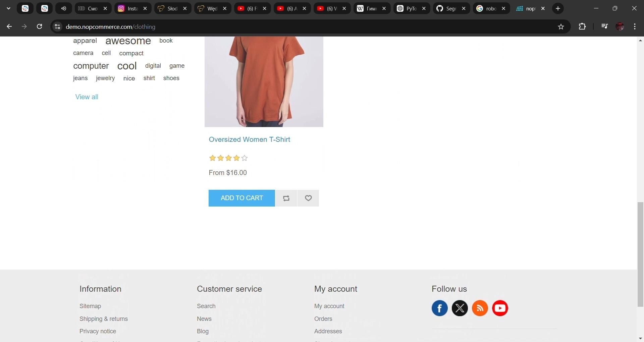Click the scrollbar up arrow

click(640, 40)
